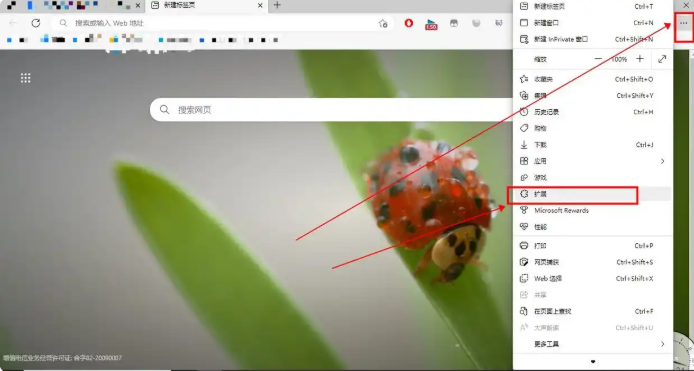This screenshot has width=694, height=371.
Task: Open Downloads (Ctrl+J) menu entry
Action: pos(592,145)
